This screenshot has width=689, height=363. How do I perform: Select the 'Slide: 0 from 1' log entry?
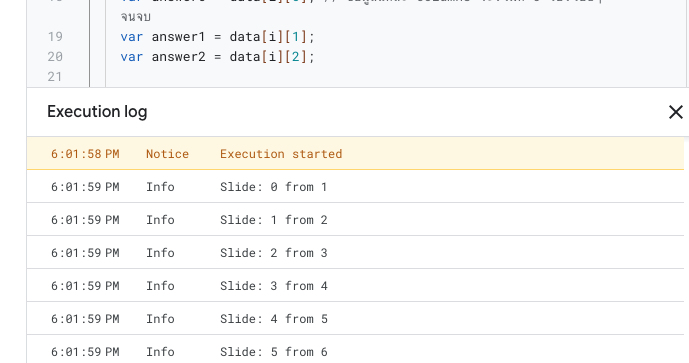click(x=355, y=186)
